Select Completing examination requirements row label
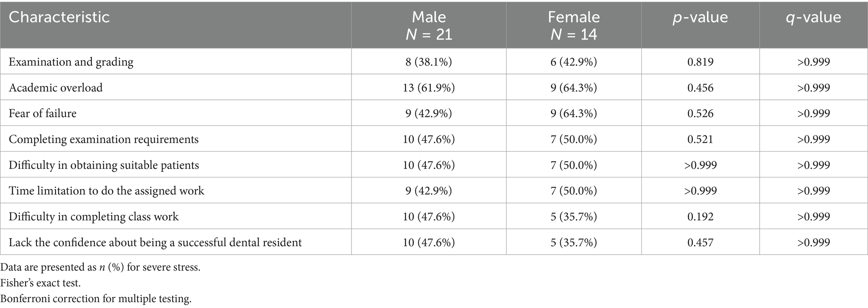The width and height of the screenshot is (868, 308). 103,140
